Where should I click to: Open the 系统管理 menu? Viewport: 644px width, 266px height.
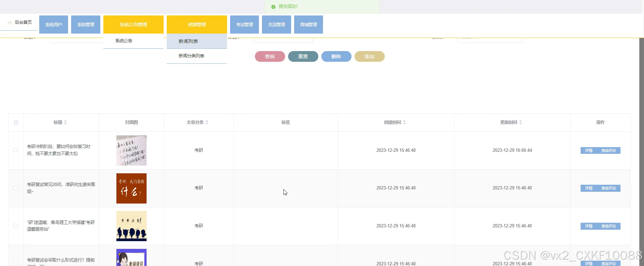pyautogui.click(x=86, y=25)
